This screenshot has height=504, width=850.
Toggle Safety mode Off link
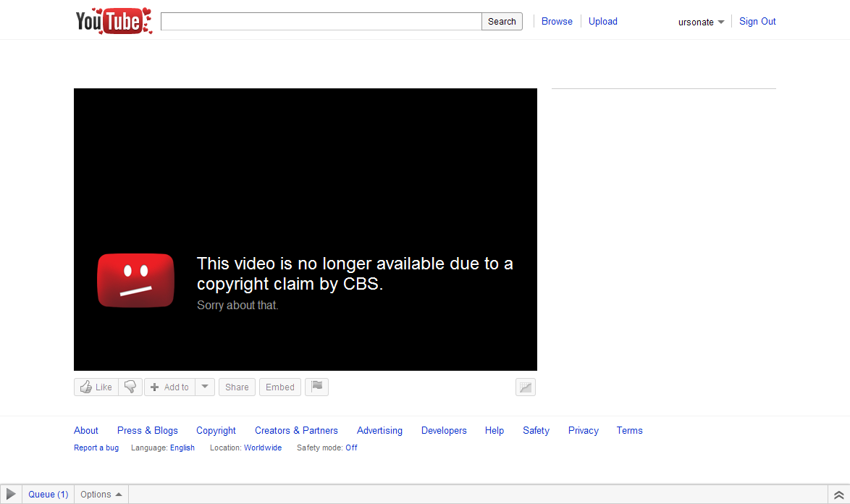(x=351, y=448)
